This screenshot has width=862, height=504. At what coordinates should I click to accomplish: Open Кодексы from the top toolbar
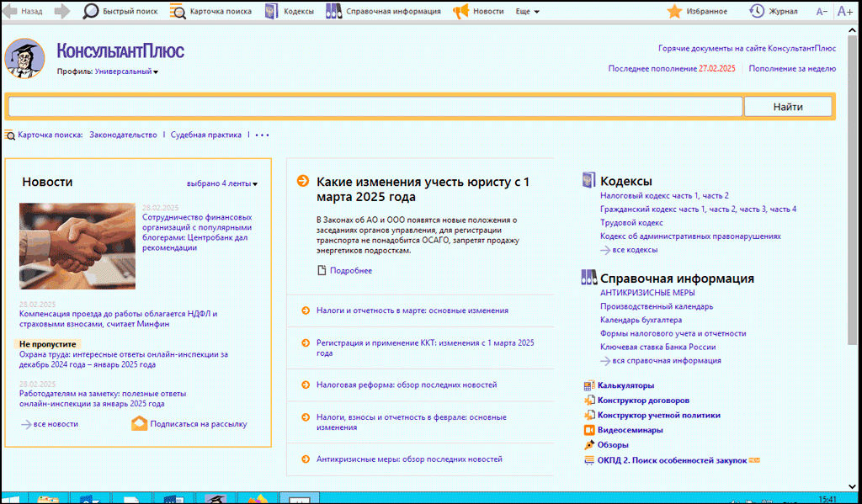[x=290, y=11]
